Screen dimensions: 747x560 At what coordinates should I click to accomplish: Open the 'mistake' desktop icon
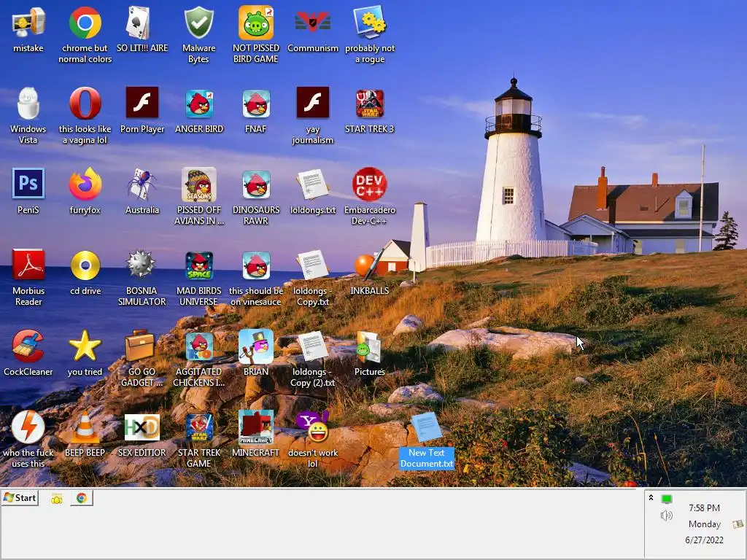pyautogui.click(x=28, y=23)
